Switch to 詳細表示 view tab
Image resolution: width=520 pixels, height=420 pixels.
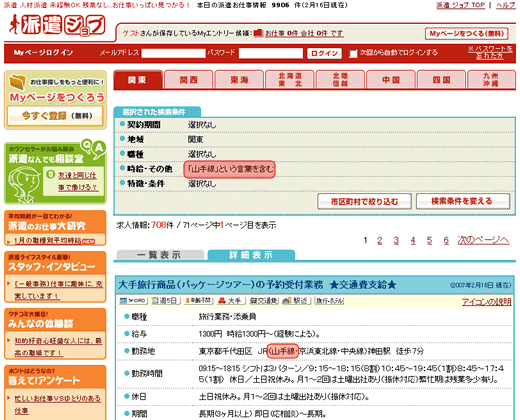coord(251,255)
